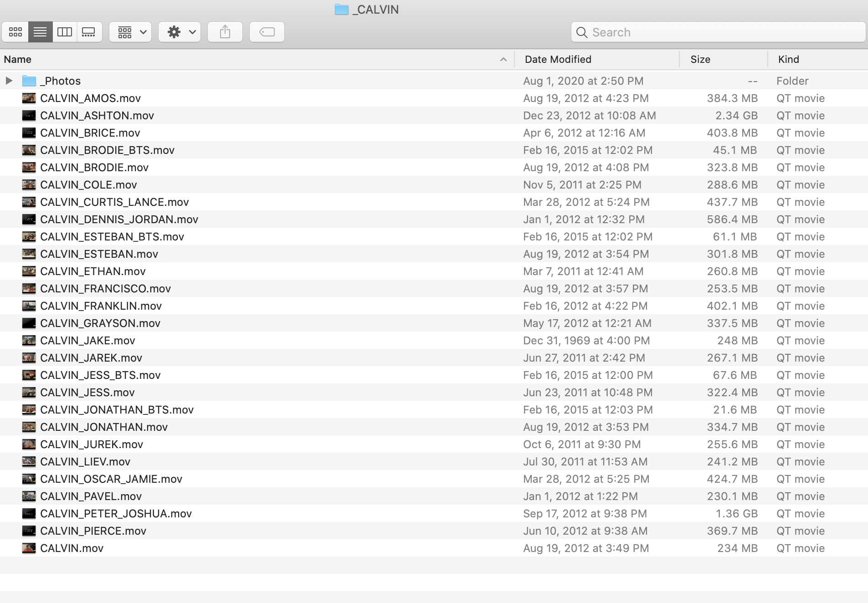868x603 pixels.
Task: Select the file name CALVIN_JONATHAN_BTS.mov
Action: (x=117, y=409)
